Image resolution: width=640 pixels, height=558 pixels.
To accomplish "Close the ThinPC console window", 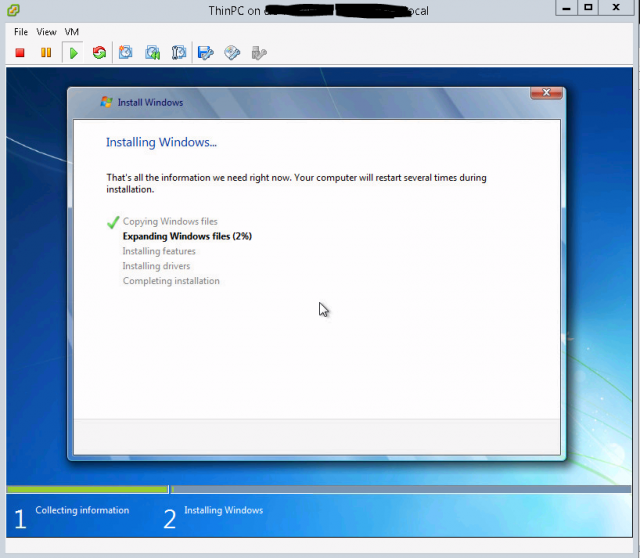I will (x=616, y=8).
